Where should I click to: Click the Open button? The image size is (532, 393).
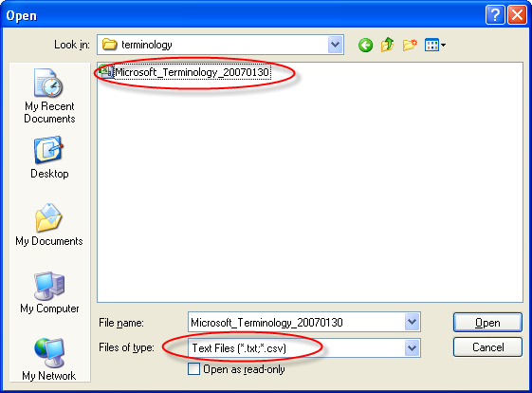(x=487, y=323)
